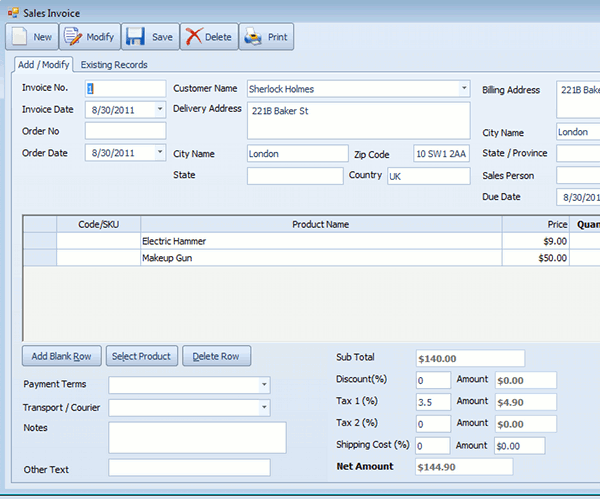
Task: Click the Modify pencil toolbar button
Action: 90,37
